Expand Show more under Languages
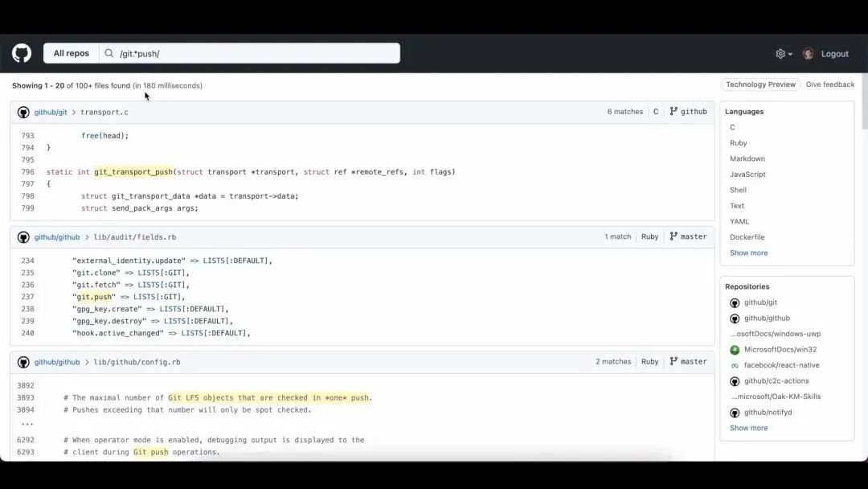This screenshot has height=489, width=868. pyautogui.click(x=748, y=253)
